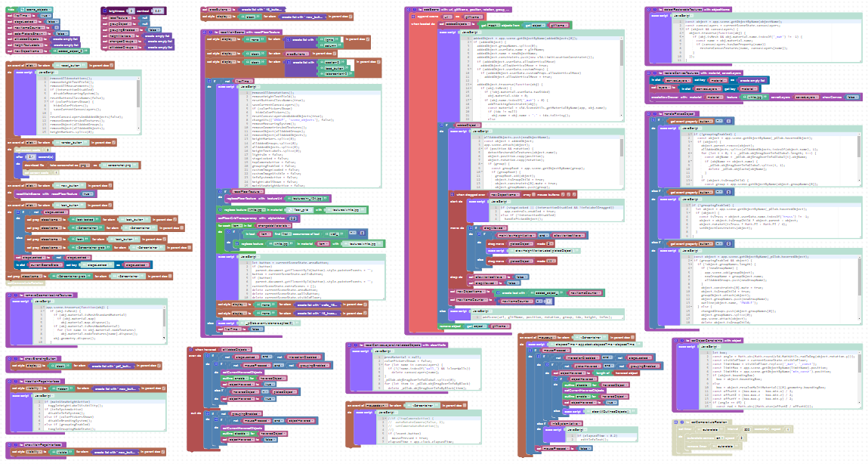This screenshot has height=464, width=868.
Task: Click gear icon on handlePickedObject function
Action: tap(649, 113)
